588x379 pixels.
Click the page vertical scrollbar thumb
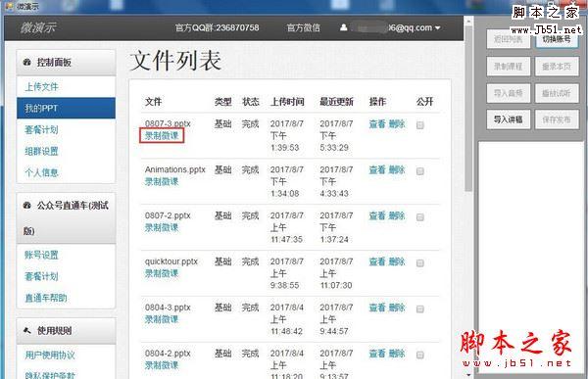[468, 109]
